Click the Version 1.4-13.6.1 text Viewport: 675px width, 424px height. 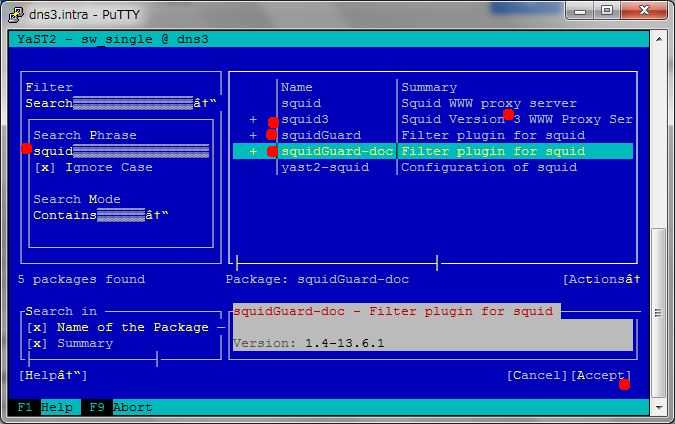point(308,344)
